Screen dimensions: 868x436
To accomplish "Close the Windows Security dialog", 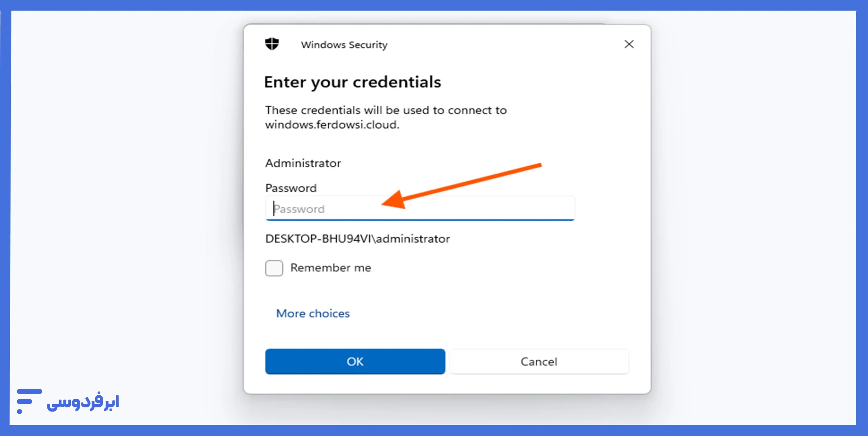I will 629,44.
